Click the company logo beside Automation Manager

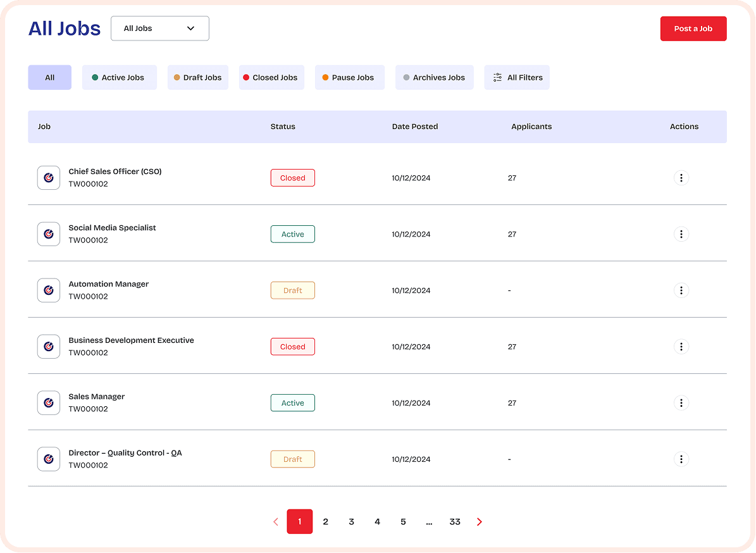[x=49, y=290]
